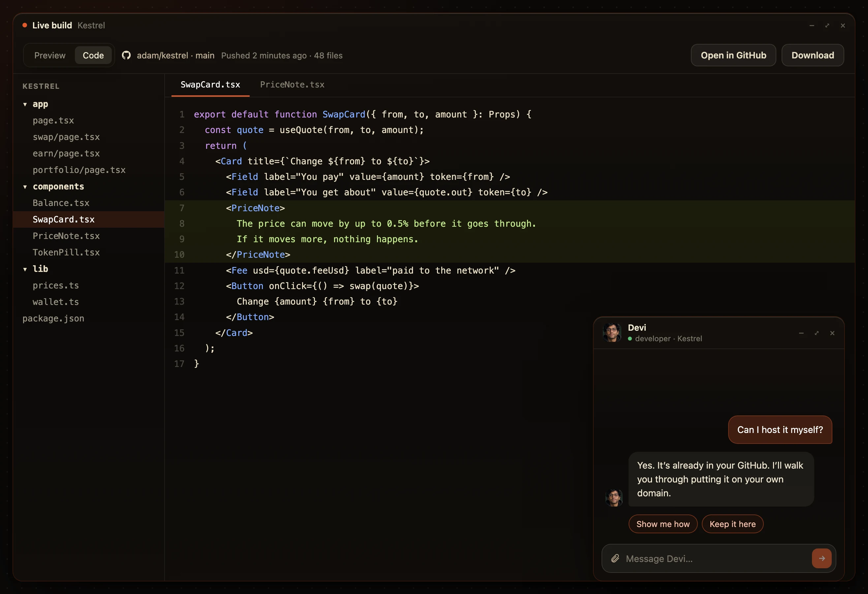Screen dimensions: 868x594
Task: Send message with the orange arrow button
Action: (821, 558)
